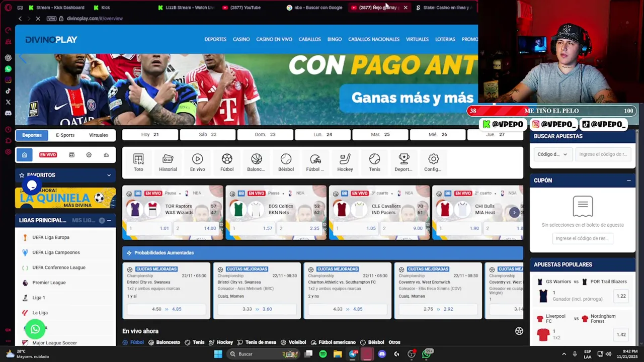This screenshot has height=362, width=644.
Task: Open the En vivo play icon
Action: (x=197, y=162)
